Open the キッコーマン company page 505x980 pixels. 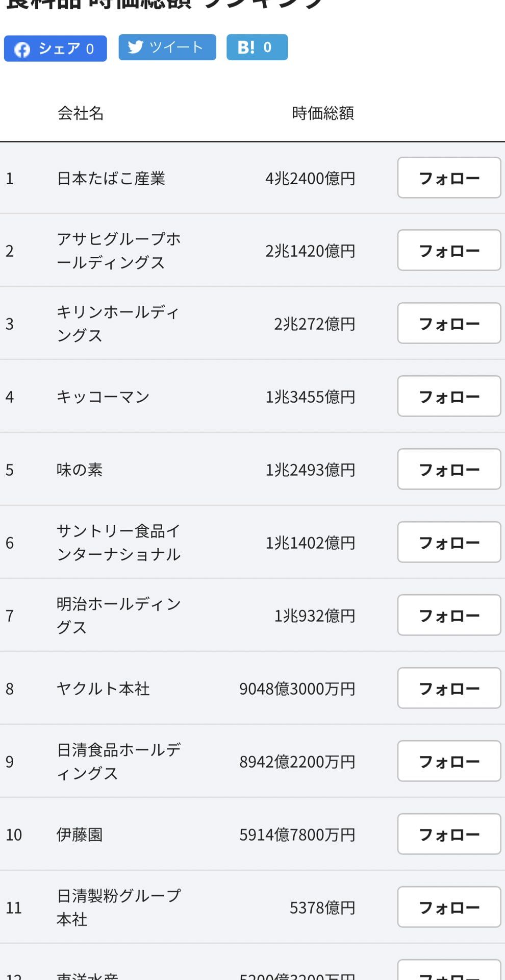pos(103,397)
